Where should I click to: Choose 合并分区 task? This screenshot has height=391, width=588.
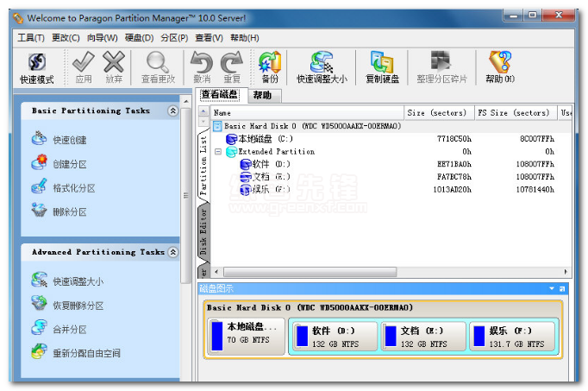click(59, 329)
